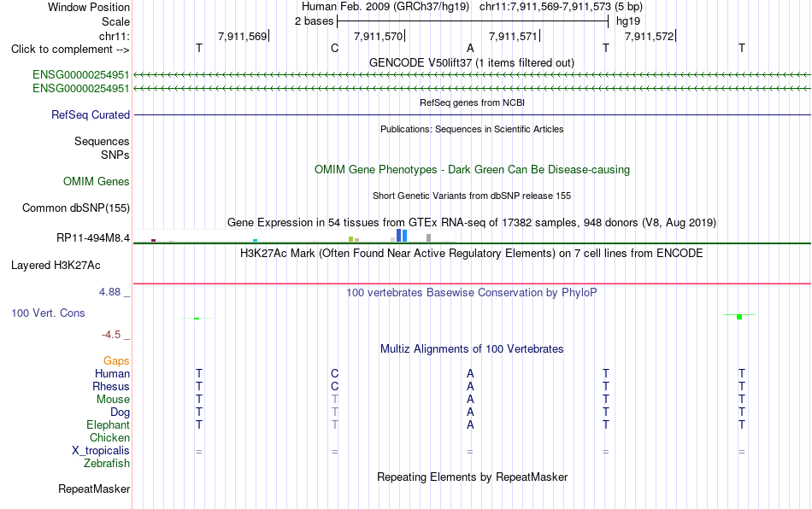The height and width of the screenshot is (509, 812).
Task: Click the X_tropicalis species label
Action: (x=101, y=451)
